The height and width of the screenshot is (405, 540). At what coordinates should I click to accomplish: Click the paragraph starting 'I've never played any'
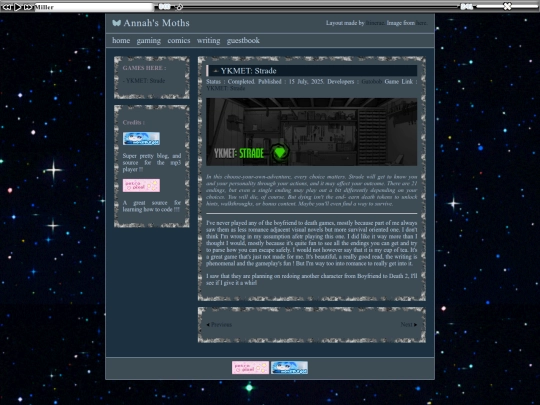point(311,243)
